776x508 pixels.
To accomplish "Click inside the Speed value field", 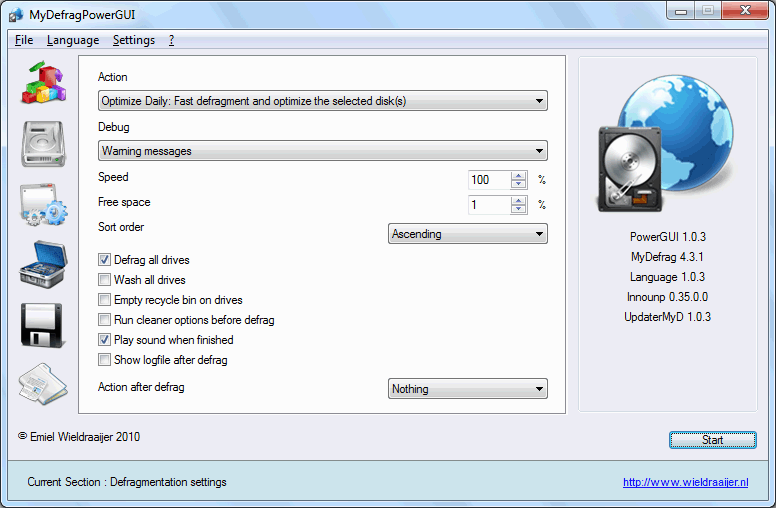I will click(489, 180).
